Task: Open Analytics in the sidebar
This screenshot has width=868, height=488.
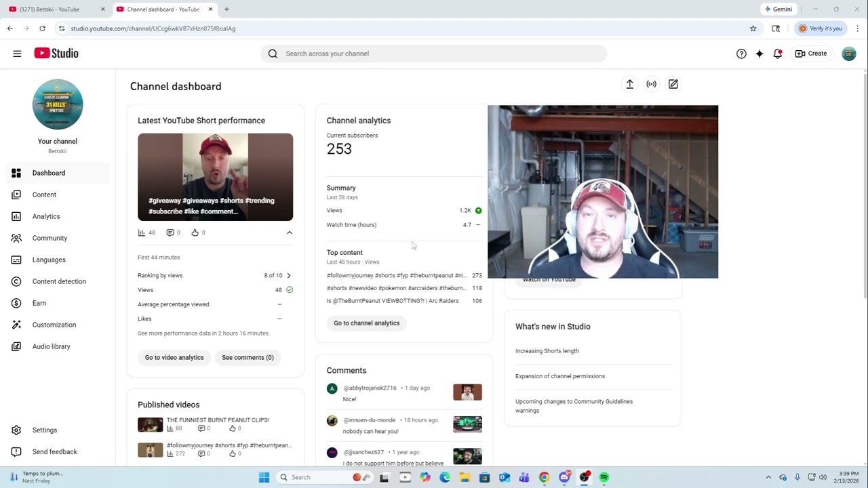Action: pos(58,216)
